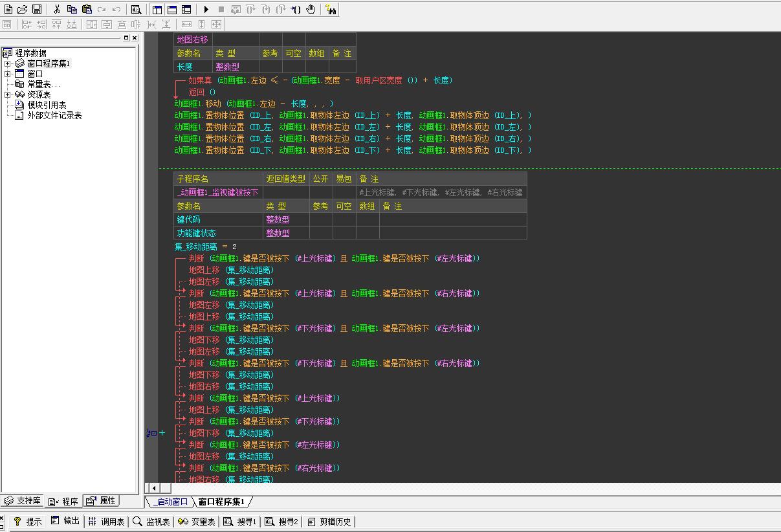This screenshot has height=532, width=781.
Task: Open the 搜寻1 bottom tab
Action: click(x=240, y=522)
